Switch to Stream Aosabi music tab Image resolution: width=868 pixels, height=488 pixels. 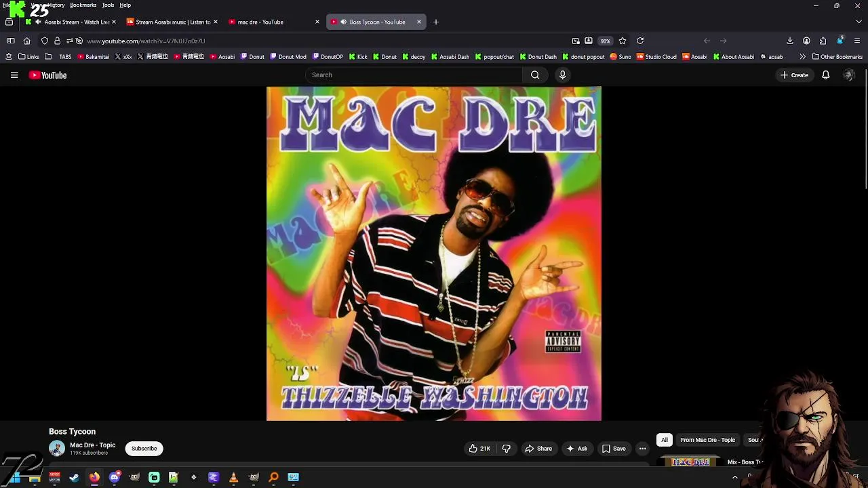[172, 22]
